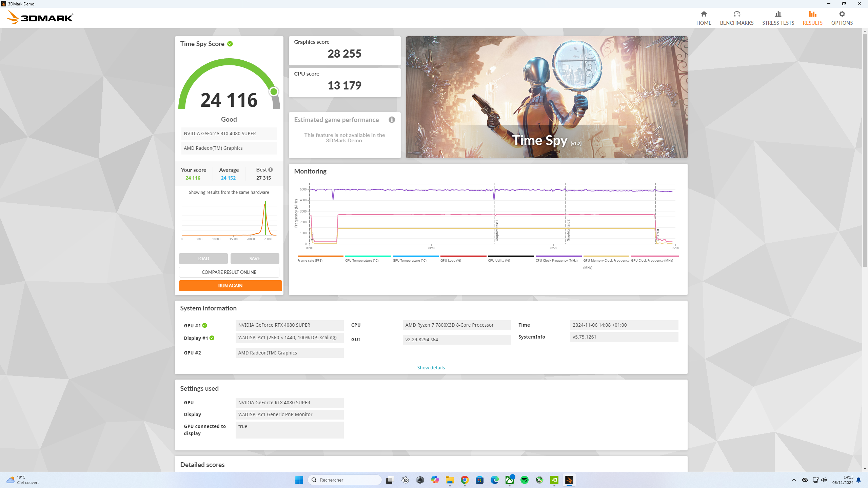Click the Run Again button

coord(230,286)
